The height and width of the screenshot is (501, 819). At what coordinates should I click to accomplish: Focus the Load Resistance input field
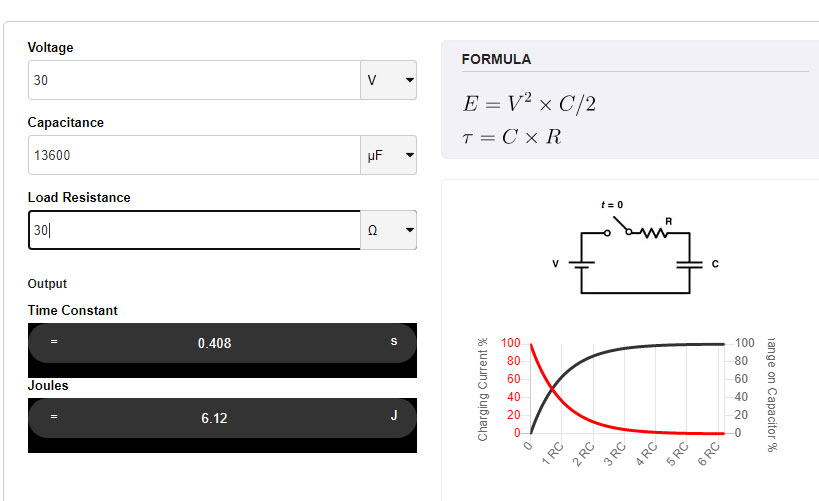coord(194,230)
